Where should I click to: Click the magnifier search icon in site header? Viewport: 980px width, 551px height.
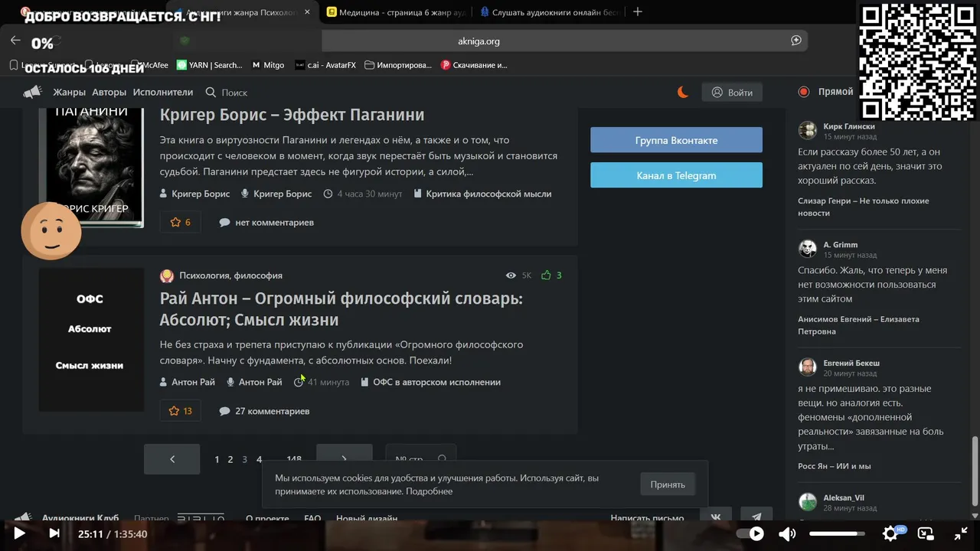(x=211, y=93)
